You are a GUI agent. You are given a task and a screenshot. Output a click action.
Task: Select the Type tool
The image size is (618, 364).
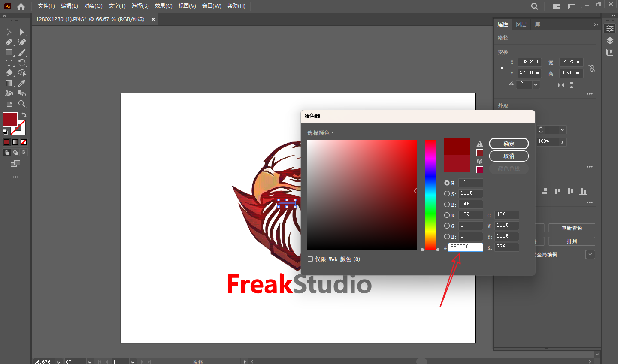[9, 63]
